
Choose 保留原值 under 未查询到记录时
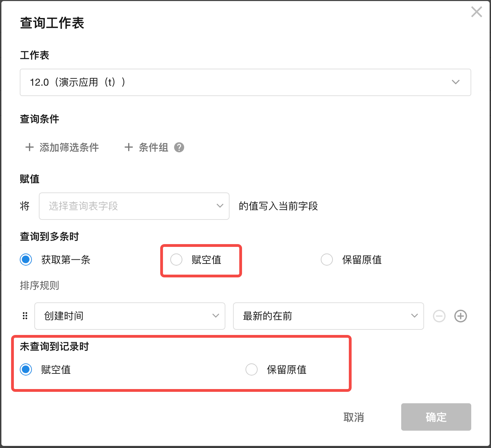(251, 370)
